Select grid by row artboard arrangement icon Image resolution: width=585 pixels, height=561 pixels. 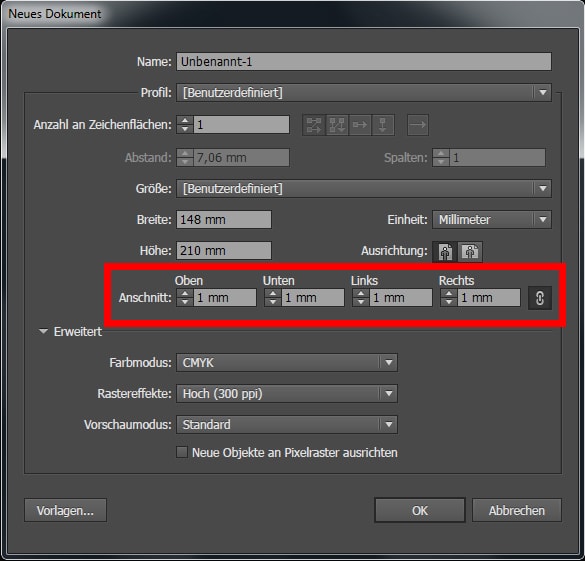pyautogui.click(x=314, y=125)
